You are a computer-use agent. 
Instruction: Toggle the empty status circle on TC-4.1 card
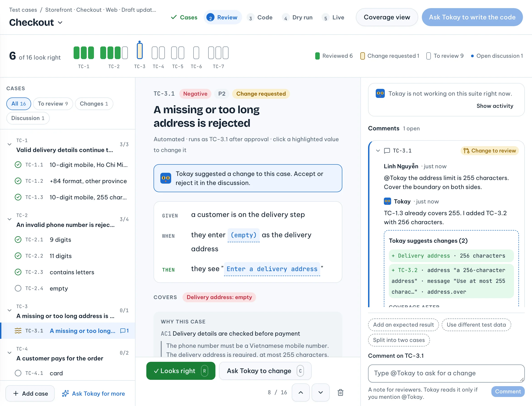pos(18,373)
